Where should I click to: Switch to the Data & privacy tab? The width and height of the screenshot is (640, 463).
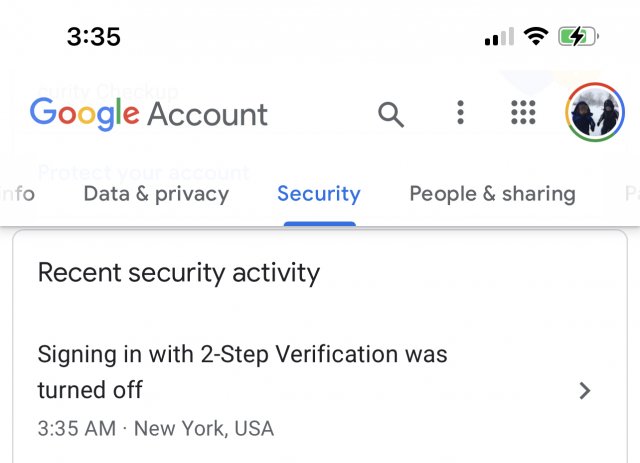click(x=156, y=194)
